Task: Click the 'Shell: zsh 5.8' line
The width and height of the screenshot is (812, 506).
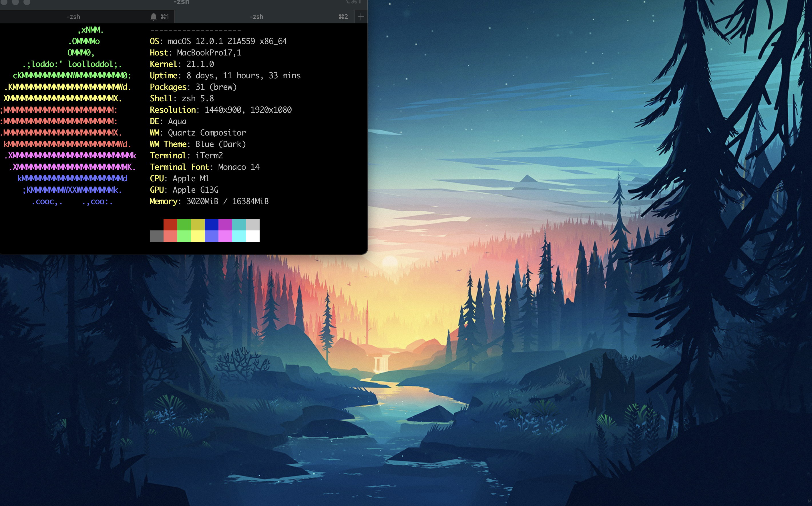Action: [x=182, y=98]
